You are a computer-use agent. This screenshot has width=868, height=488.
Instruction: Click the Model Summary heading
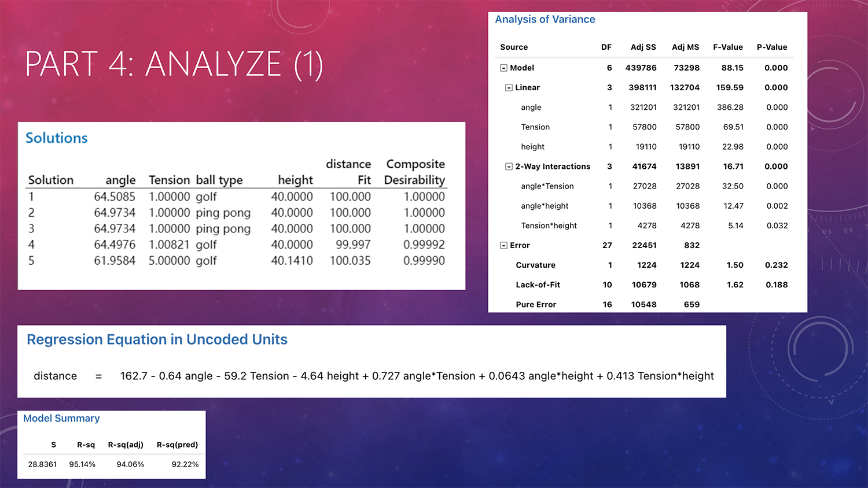pos(61,419)
